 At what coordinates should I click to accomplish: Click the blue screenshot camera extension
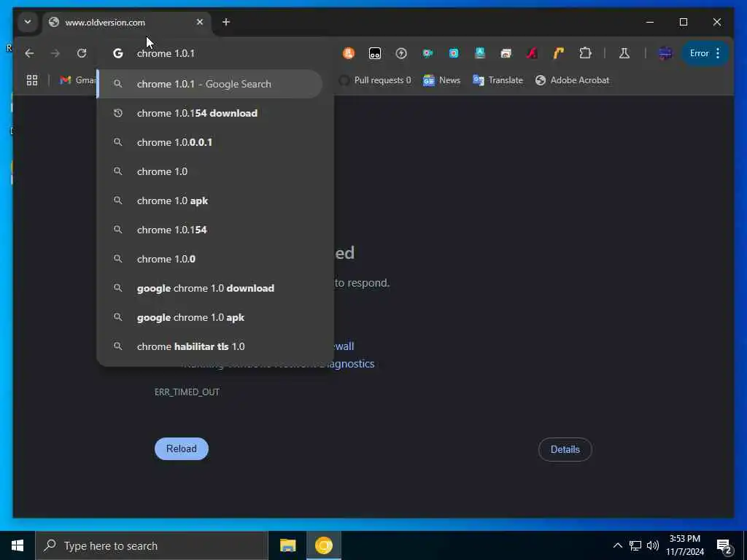[454, 53]
